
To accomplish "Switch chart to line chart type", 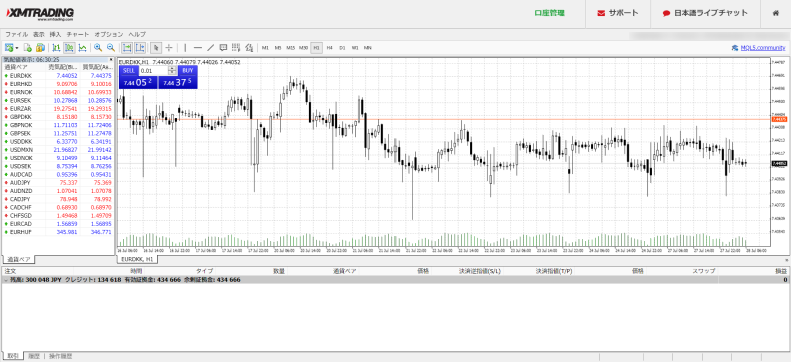I will 82,47.
